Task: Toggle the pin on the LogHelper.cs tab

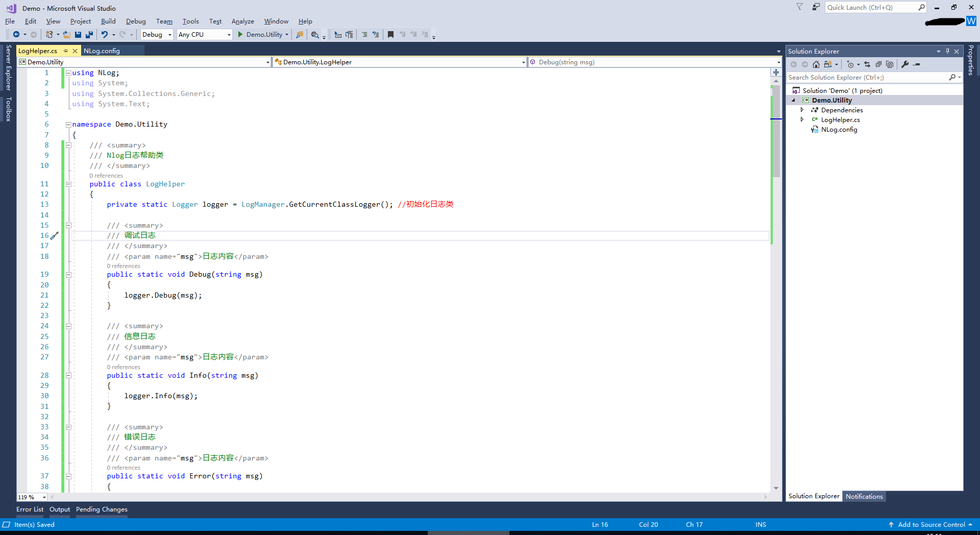Action: pyautogui.click(x=65, y=51)
